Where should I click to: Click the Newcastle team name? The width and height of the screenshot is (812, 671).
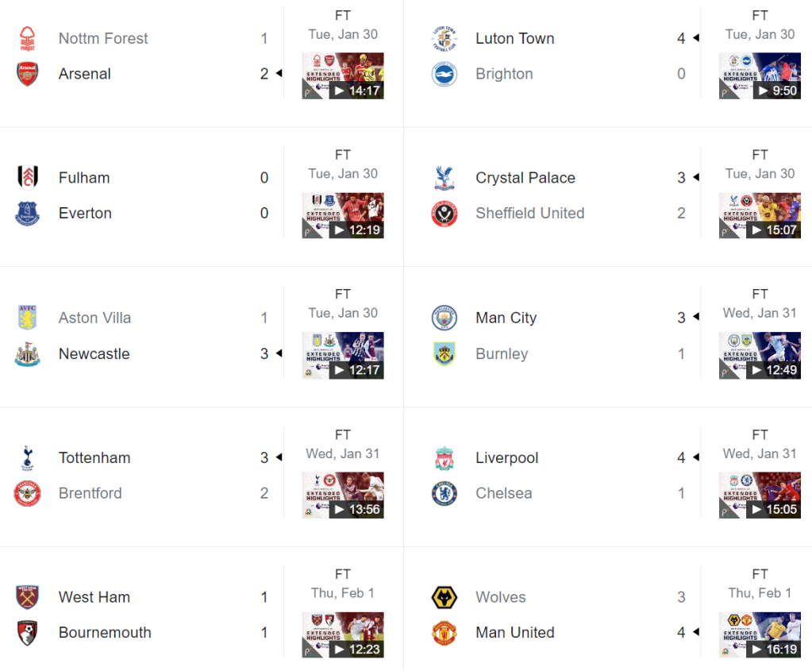94,354
